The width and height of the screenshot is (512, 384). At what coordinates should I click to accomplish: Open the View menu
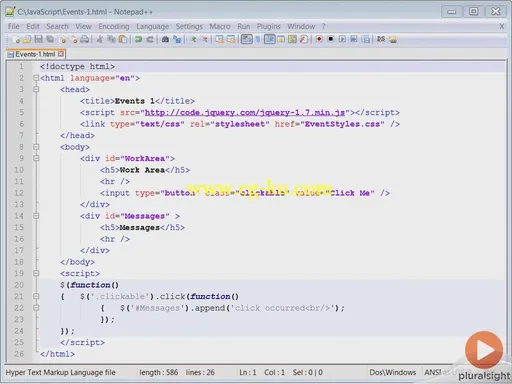[83, 26]
